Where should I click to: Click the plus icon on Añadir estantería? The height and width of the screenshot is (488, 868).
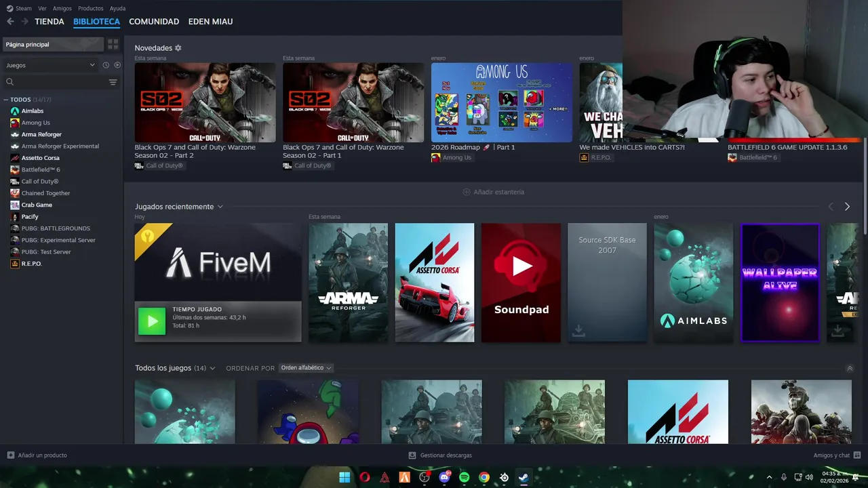(467, 192)
